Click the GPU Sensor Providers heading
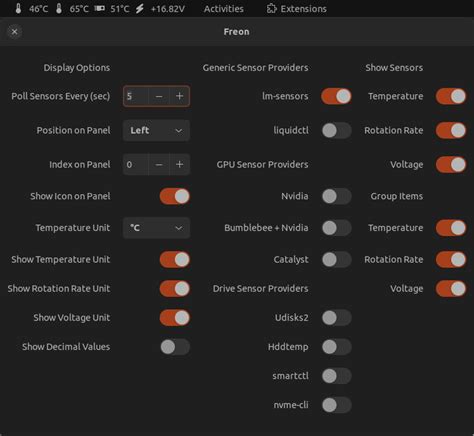 [262, 164]
